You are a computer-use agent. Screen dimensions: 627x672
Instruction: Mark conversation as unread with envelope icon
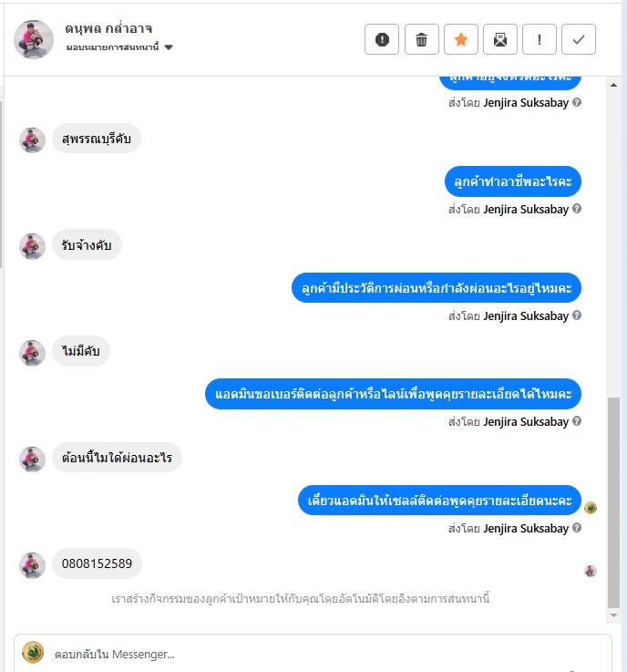pyautogui.click(x=500, y=39)
